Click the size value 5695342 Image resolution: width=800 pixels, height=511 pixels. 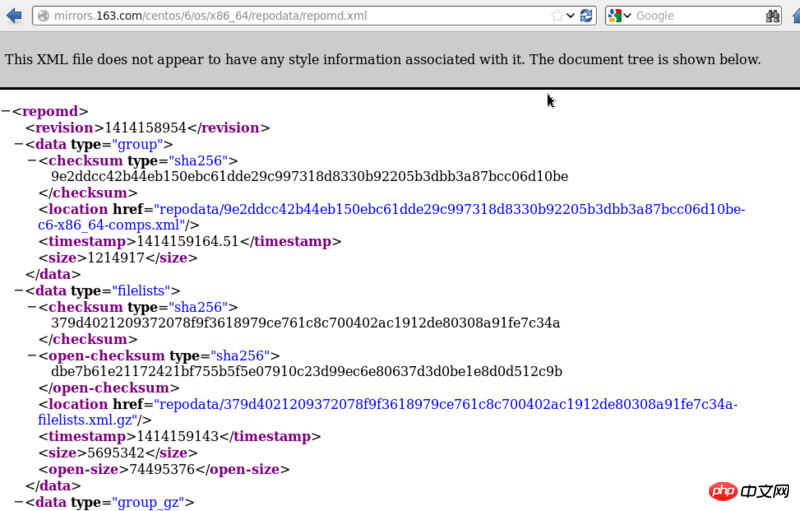[x=116, y=453]
